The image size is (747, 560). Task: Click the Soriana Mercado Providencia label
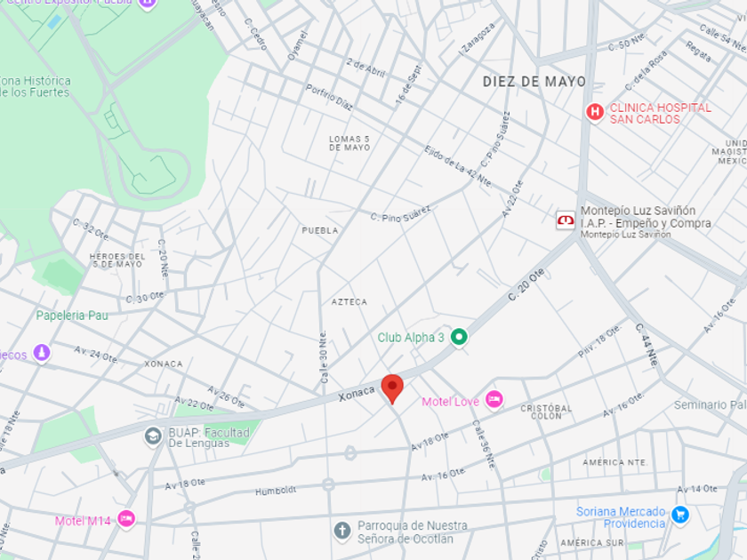[x=621, y=517]
